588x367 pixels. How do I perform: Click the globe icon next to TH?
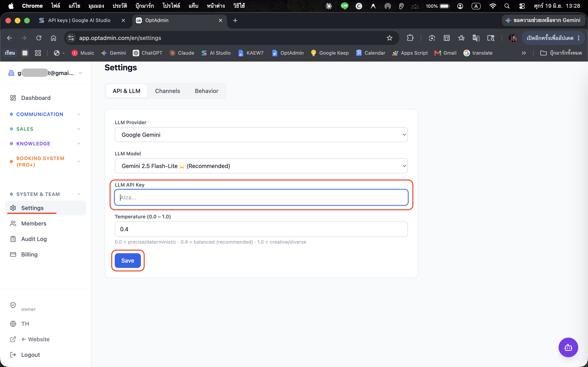point(13,324)
